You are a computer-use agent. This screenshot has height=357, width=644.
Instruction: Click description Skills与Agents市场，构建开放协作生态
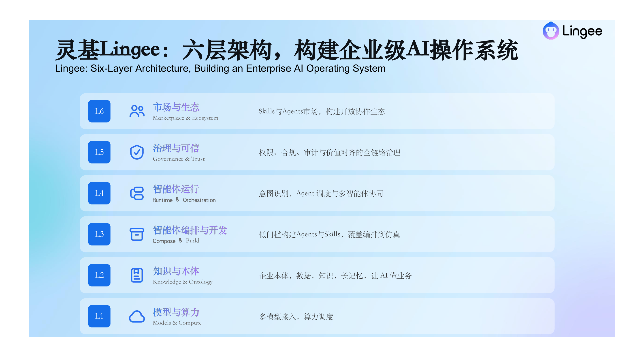[x=322, y=111]
